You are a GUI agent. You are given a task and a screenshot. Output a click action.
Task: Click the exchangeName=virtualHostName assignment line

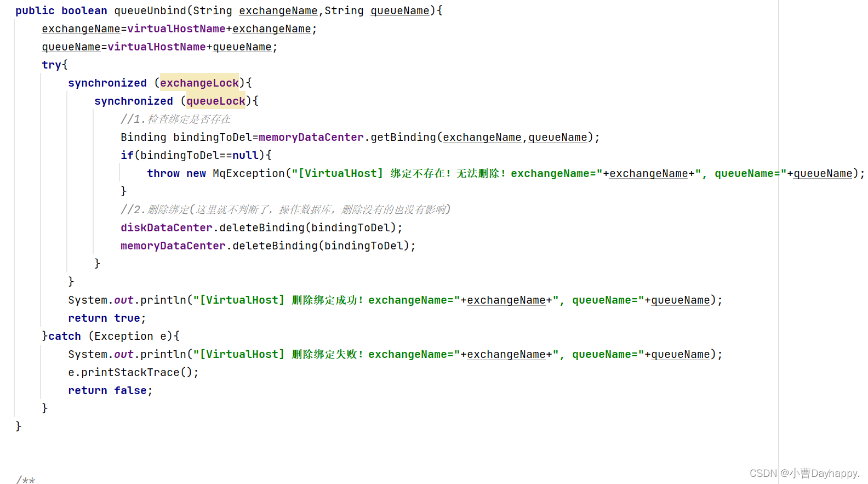click(x=179, y=29)
